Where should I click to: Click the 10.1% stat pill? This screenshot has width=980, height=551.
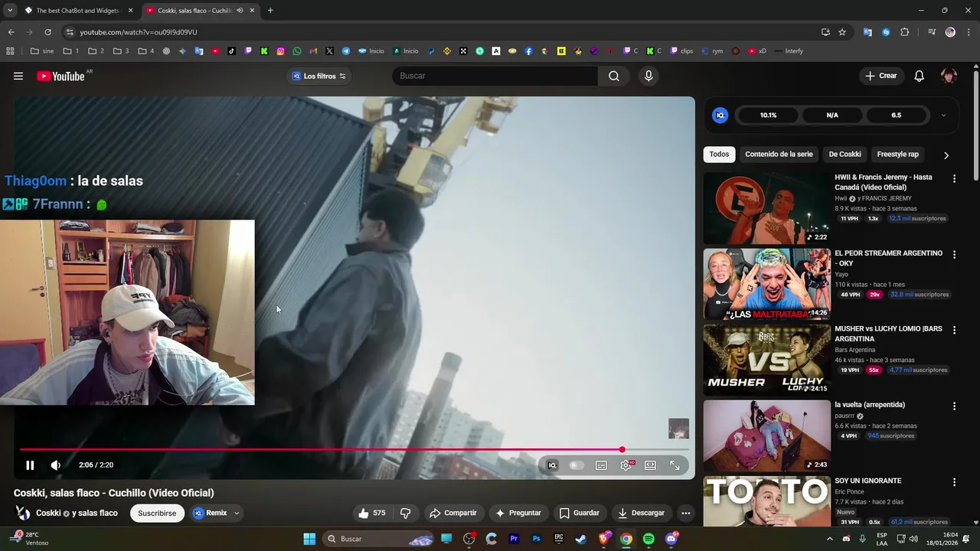click(768, 116)
